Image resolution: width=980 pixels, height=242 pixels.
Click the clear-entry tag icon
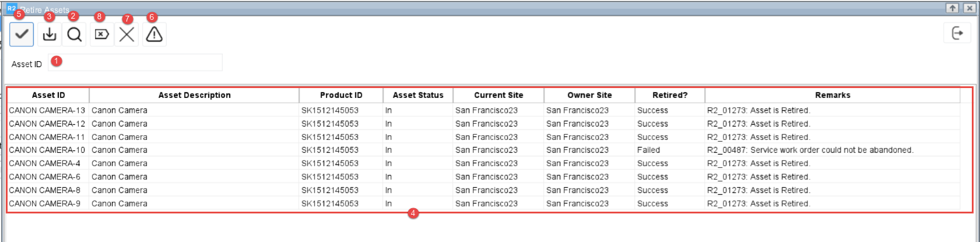101,34
